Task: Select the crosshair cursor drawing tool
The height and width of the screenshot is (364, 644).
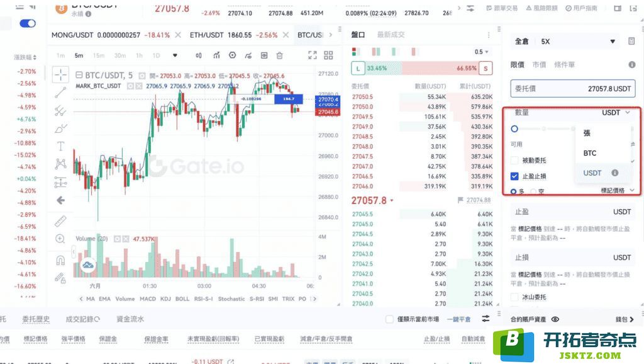Action: tap(60, 74)
